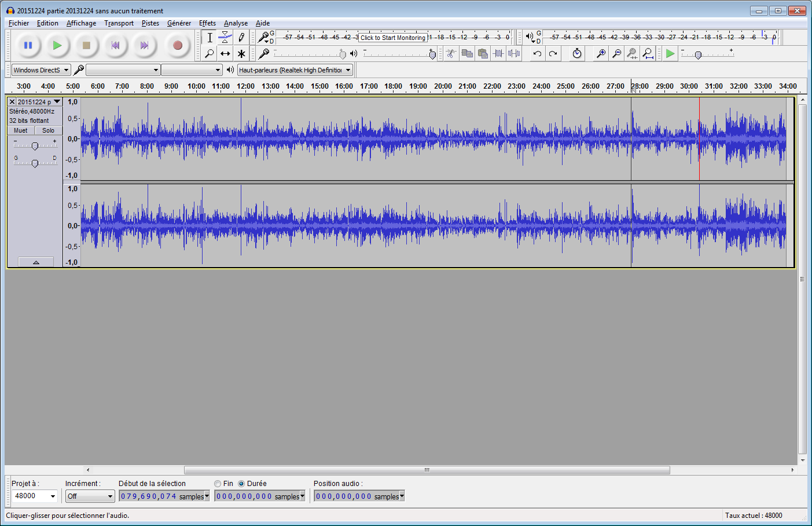Open the Windows DirectSound host dropdown
812x526 pixels.
click(x=41, y=70)
